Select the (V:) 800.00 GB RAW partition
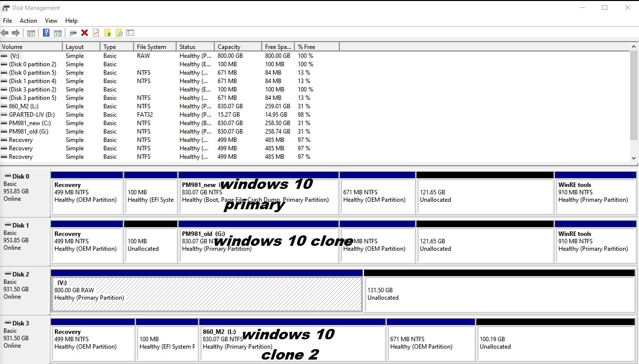 207,291
